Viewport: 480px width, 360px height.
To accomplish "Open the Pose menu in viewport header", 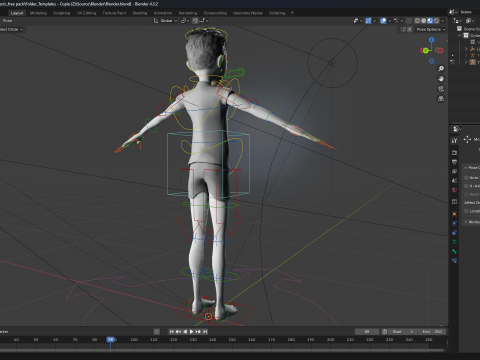I will tap(7, 21).
